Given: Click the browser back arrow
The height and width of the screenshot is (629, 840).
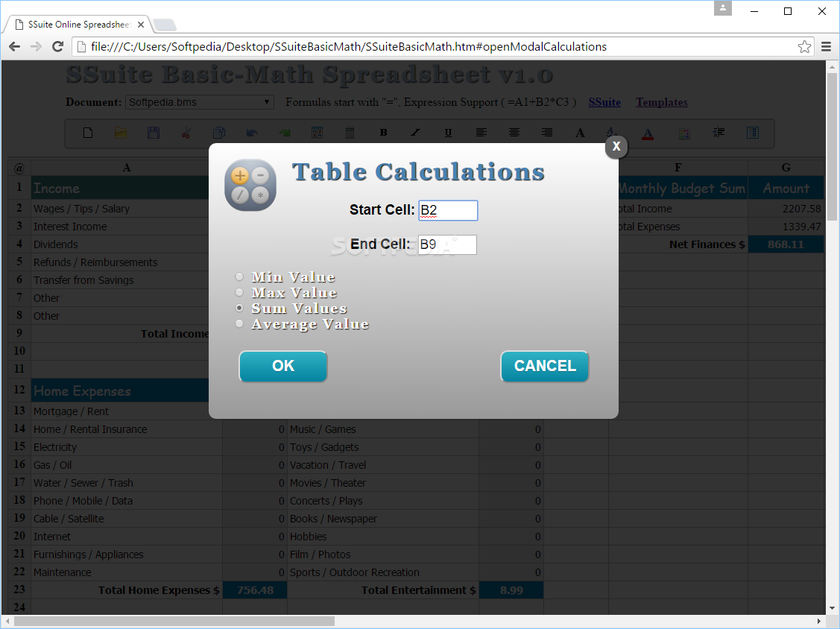Looking at the screenshot, I should click(x=14, y=47).
